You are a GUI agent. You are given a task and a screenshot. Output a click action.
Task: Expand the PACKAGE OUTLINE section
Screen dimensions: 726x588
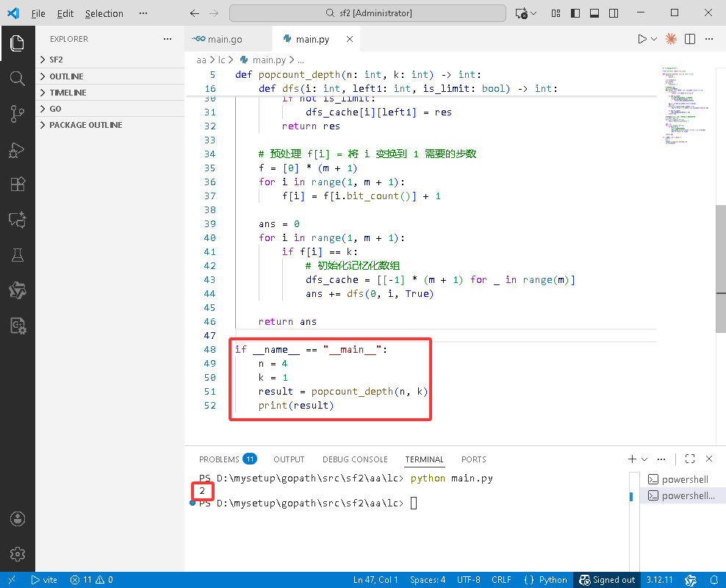(x=110, y=125)
